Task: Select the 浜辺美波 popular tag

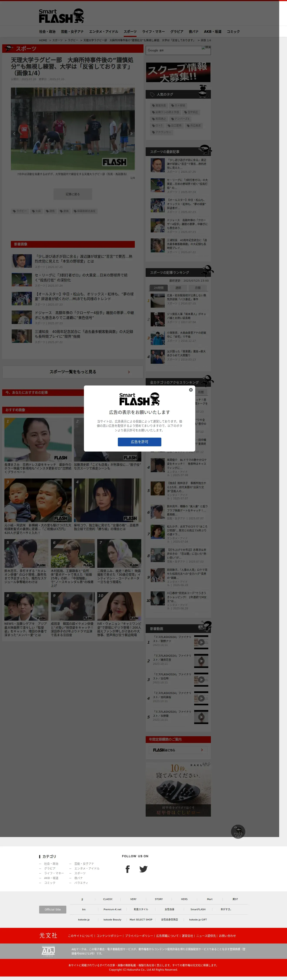Action: coord(194,126)
